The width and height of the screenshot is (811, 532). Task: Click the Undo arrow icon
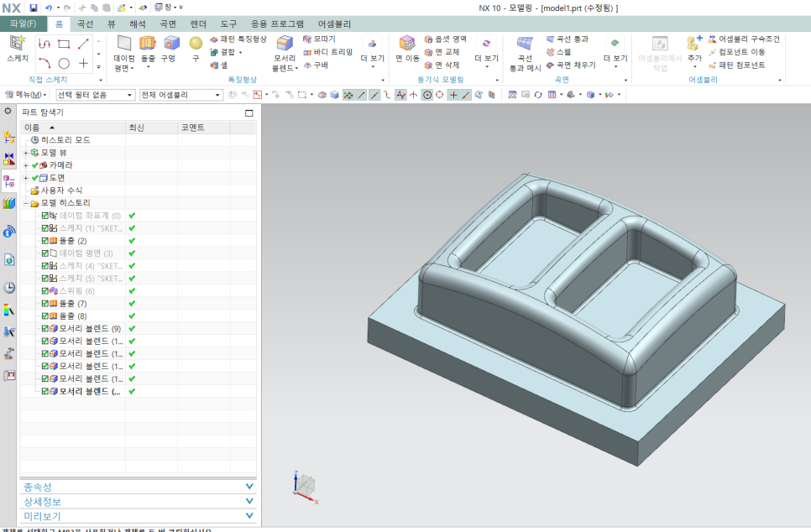tap(48, 8)
